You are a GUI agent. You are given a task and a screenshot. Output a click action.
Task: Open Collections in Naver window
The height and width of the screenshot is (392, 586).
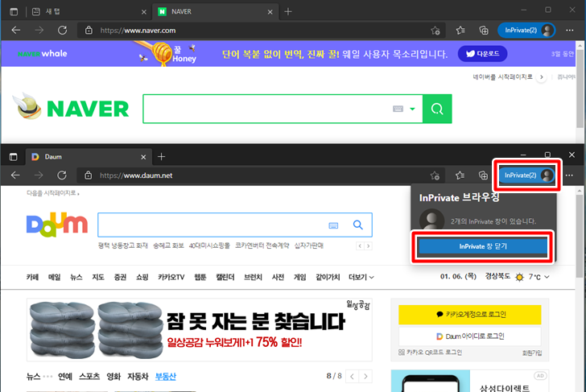(484, 31)
